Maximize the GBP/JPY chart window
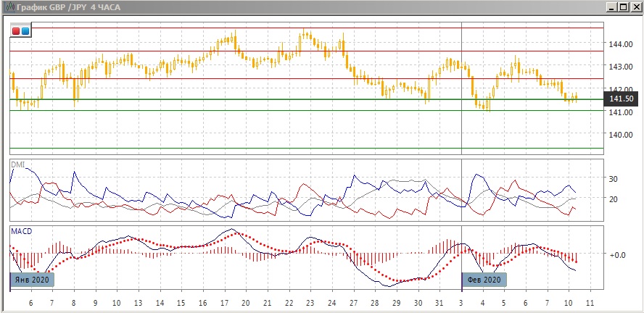644x313 pixels. tap(623, 7)
